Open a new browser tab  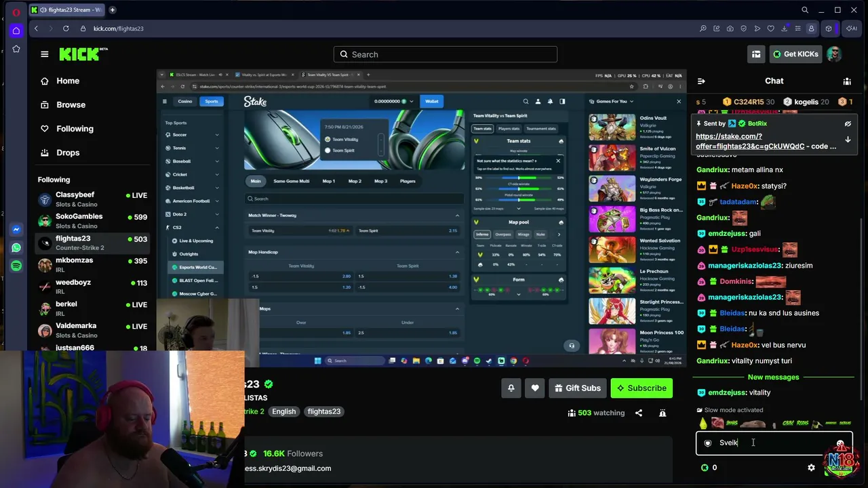tap(113, 10)
